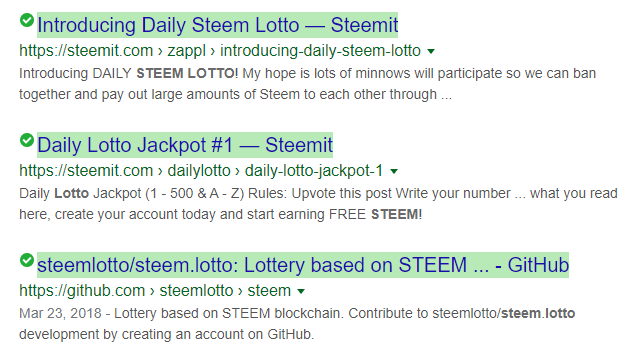
Task: Click the snippet about Lottery based on STEEM blockchain
Action: point(297,324)
